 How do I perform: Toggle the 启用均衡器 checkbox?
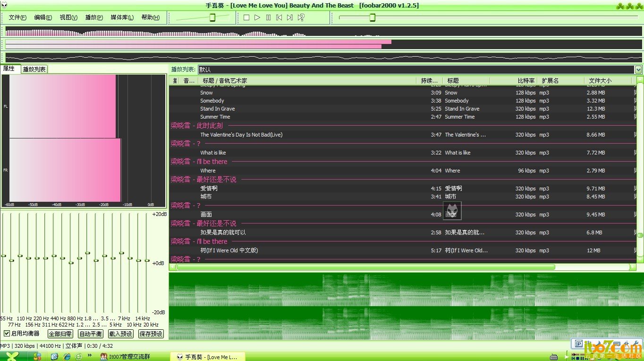coord(7,334)
